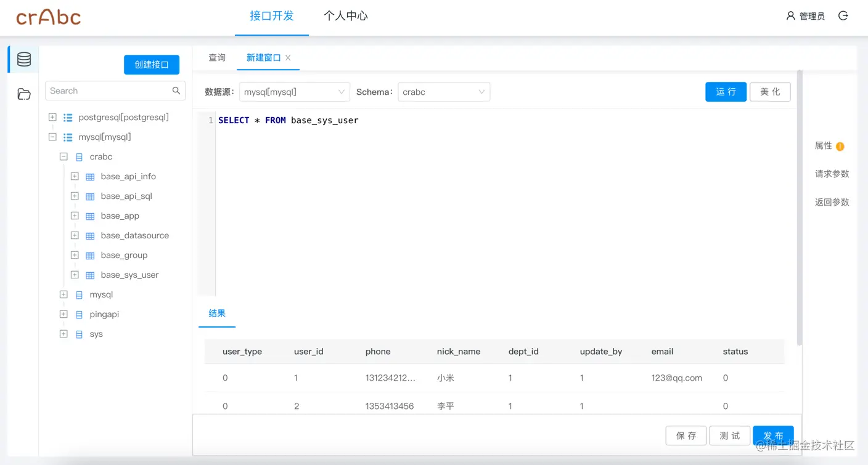Select pingapi schema label in the tree
Viewport: 868px width, 465px height.
pos(104,315)
